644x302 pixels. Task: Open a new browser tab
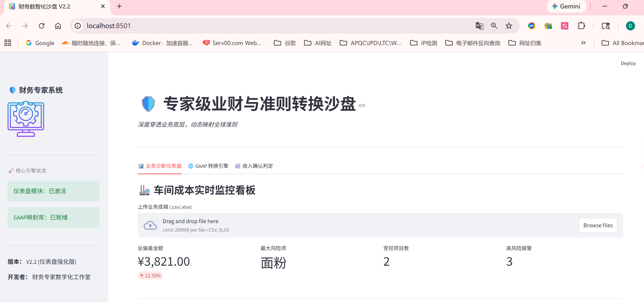119,6
